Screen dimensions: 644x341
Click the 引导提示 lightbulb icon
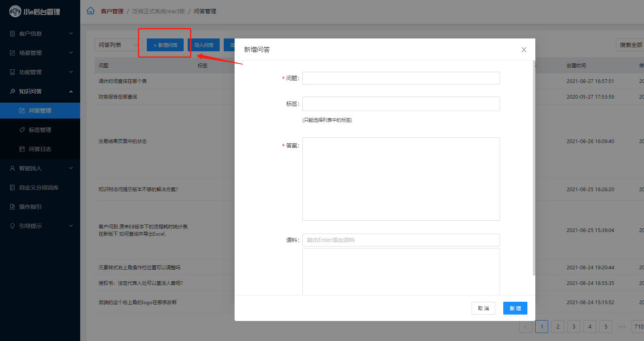point(12,226)
